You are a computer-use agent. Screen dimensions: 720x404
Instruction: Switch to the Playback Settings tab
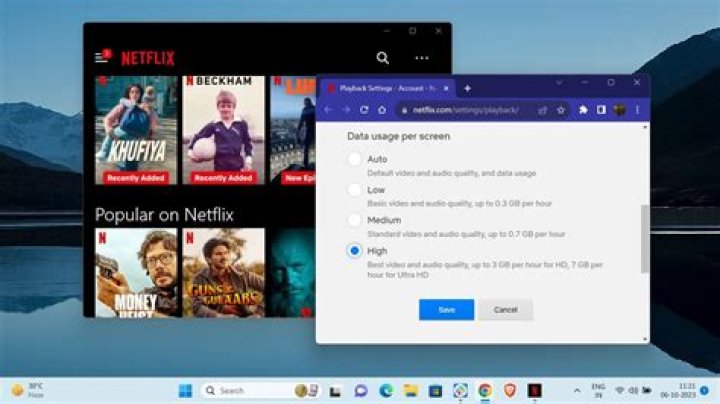coord(388,88)
